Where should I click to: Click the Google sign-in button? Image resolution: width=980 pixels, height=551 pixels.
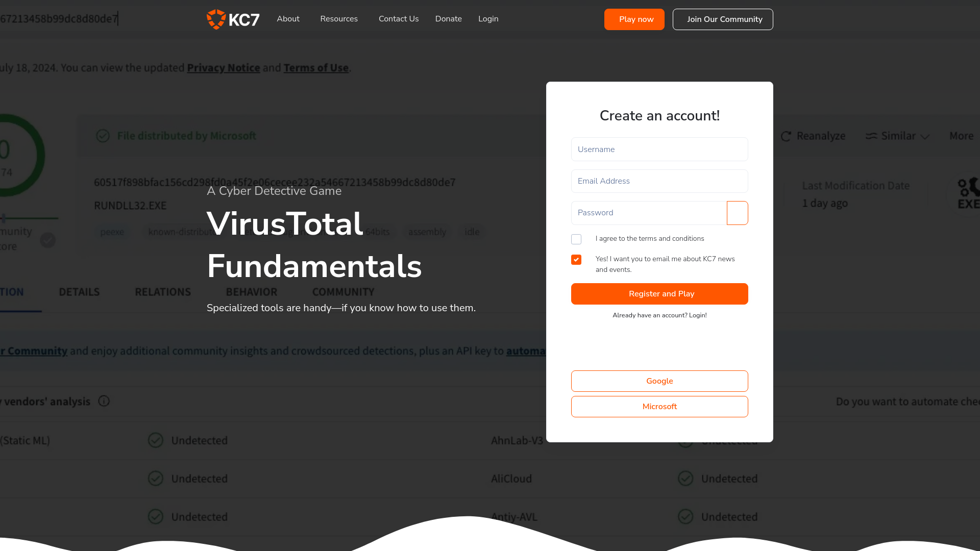tap(659, 381)
